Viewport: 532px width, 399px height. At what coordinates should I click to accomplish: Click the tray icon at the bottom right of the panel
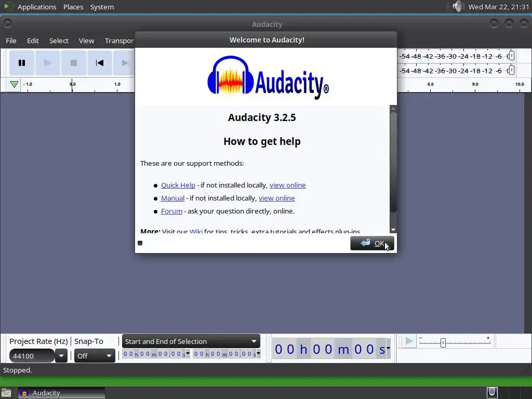[492, 393]
